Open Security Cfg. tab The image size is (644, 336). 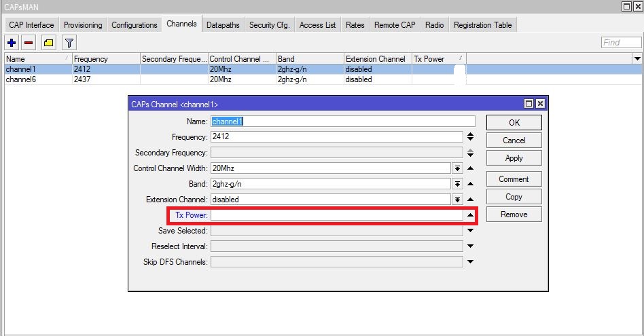[270, 25]
